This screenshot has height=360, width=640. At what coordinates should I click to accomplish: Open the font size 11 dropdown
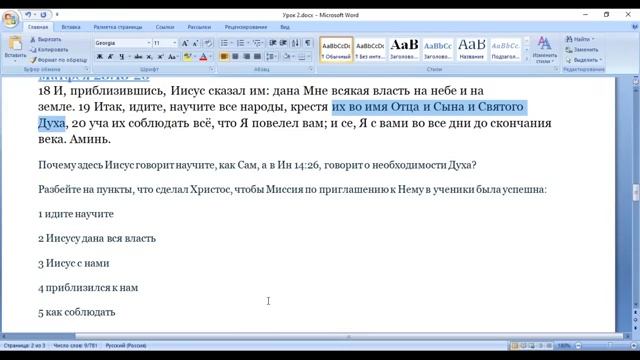coord(175,43)
